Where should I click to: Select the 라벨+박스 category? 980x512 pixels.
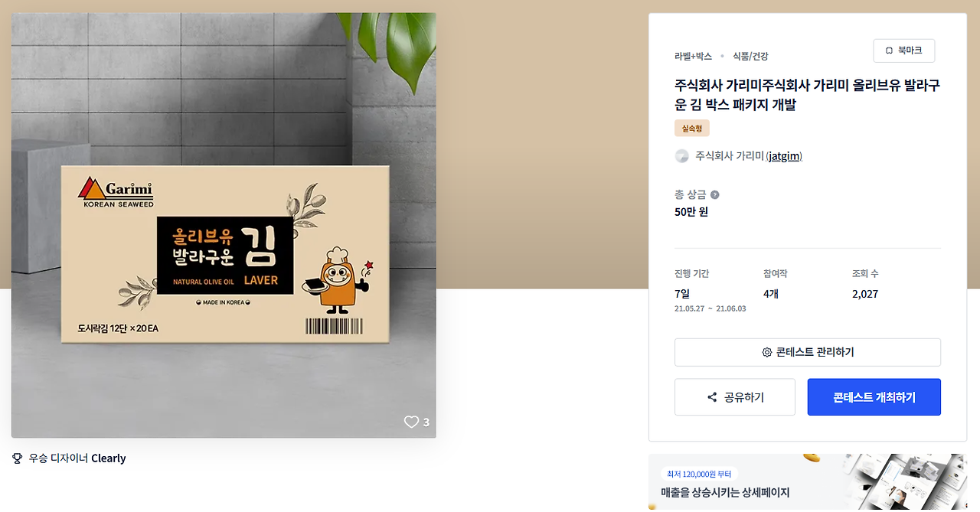point(693,56)
